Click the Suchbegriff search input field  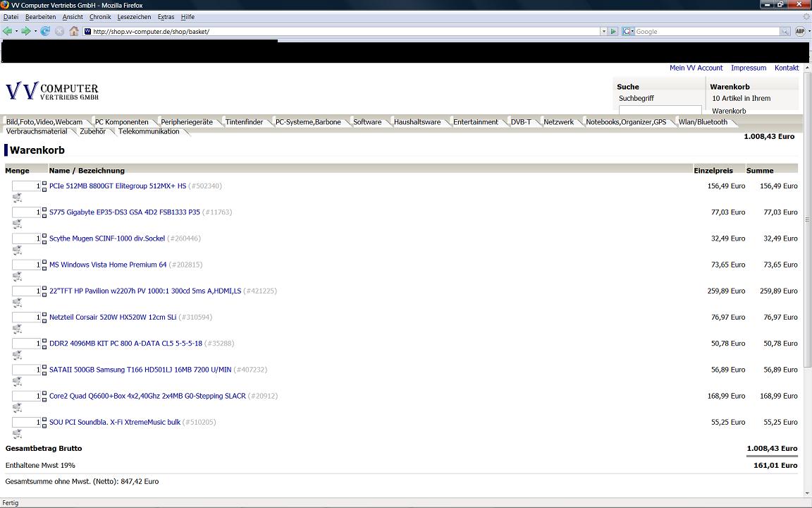660,110
